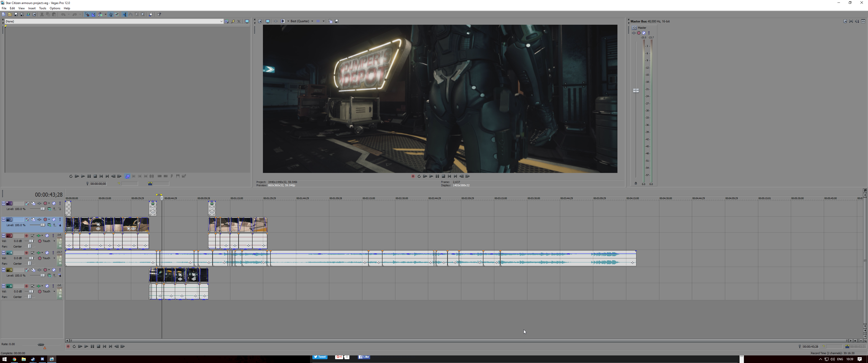Toggle preview on external monitor icon
868x363 pixels.
[x=267, y=21]
